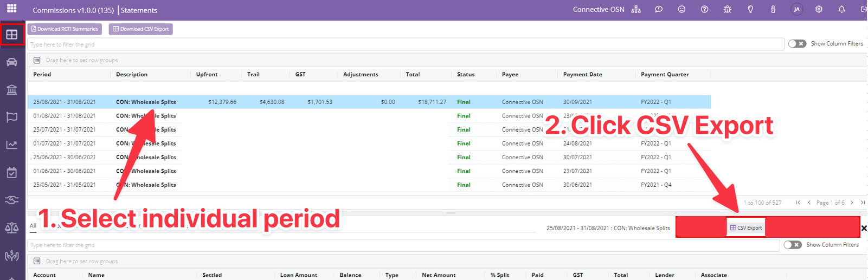Open the feedback speech bubble icon
This screenshot has height=280, width=868.
point(659,9)
